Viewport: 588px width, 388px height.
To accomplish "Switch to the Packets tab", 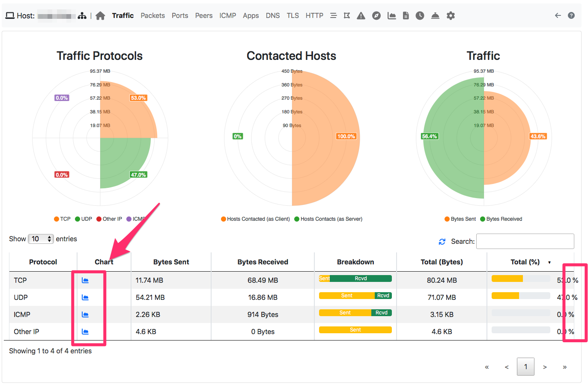I will click(152, 15).
